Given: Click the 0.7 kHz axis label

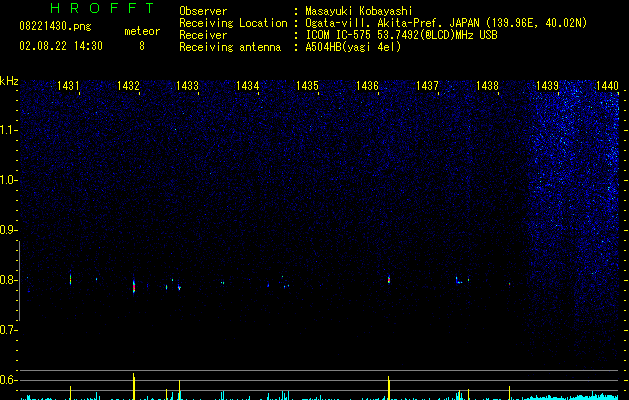Looking at the screenshot, I should 8,330.
